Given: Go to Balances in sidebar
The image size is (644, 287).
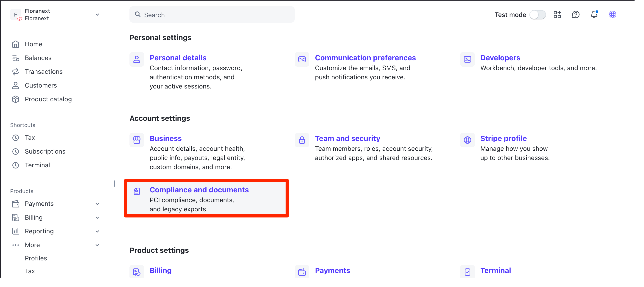Looking at the screenshot, I should [x=38, y=58].
